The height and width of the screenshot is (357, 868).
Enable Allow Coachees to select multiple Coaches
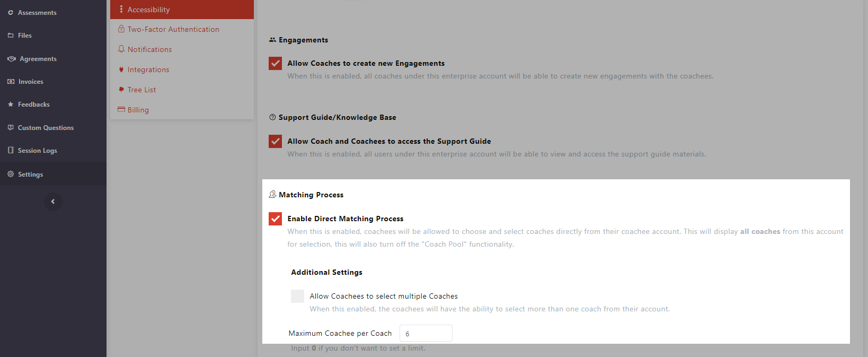pos(298,297)
